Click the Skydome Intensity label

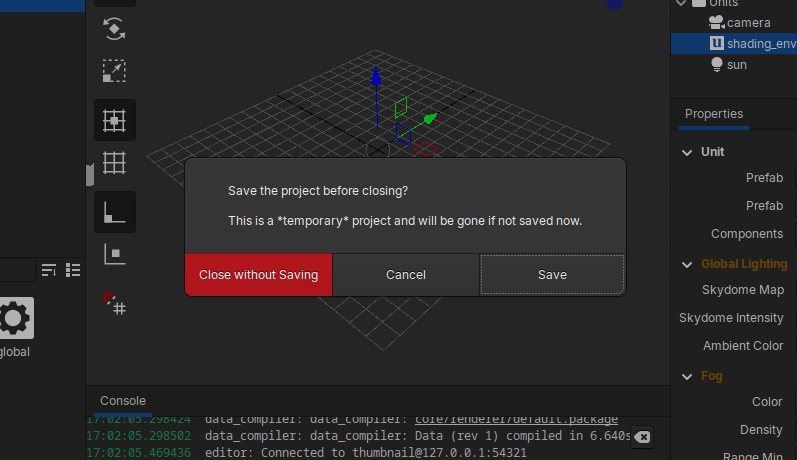(731, 318)
